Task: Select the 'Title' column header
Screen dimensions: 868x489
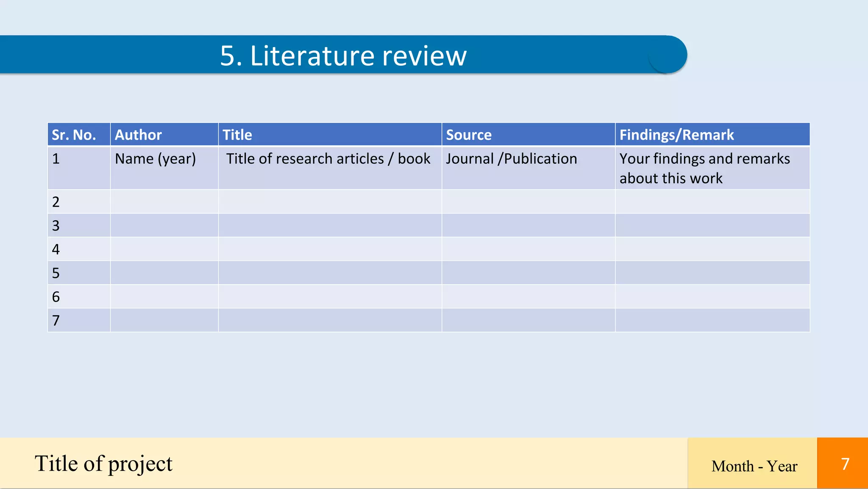Action: coord(330,134)
